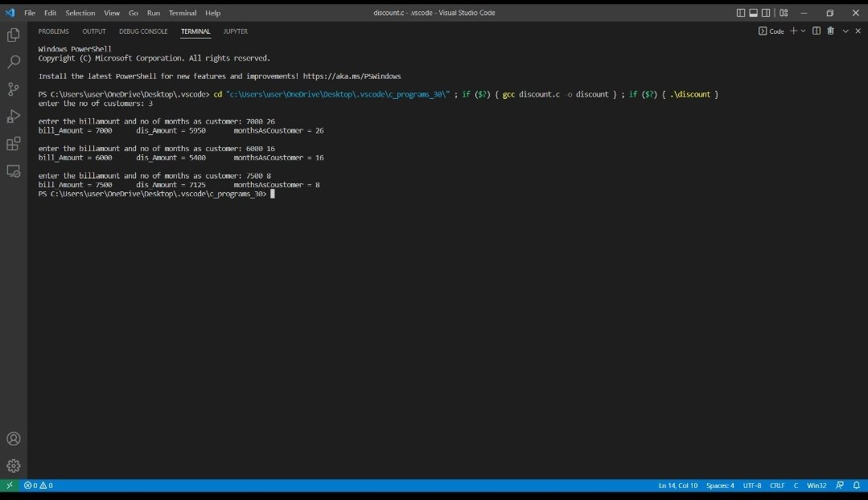
Task: Open the launch profile dropdown arrow
Action: tap(803, 31)
